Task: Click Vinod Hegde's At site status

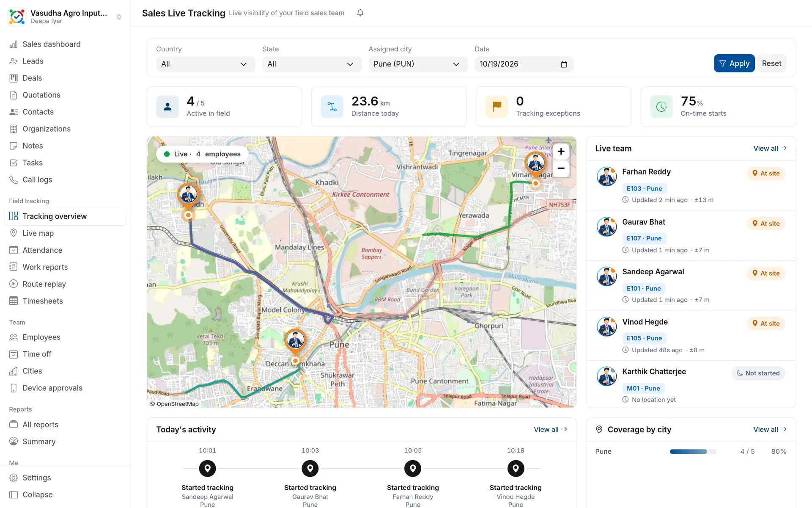Action: pyautogui.click(x=765, y=323)
